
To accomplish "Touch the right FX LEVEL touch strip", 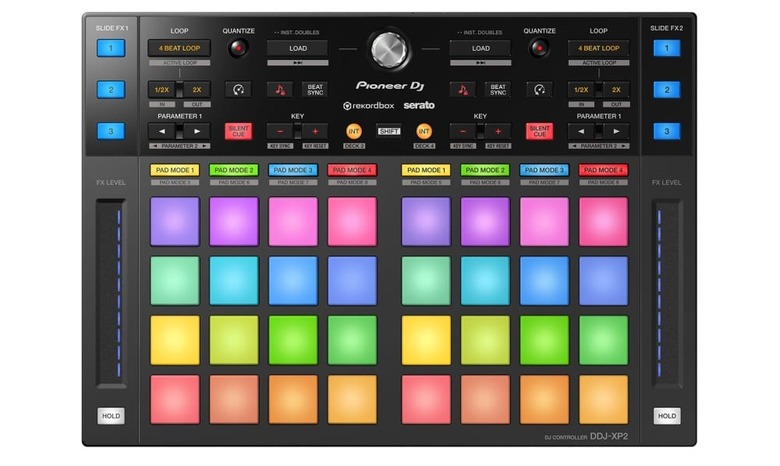I will pos(667,292).
